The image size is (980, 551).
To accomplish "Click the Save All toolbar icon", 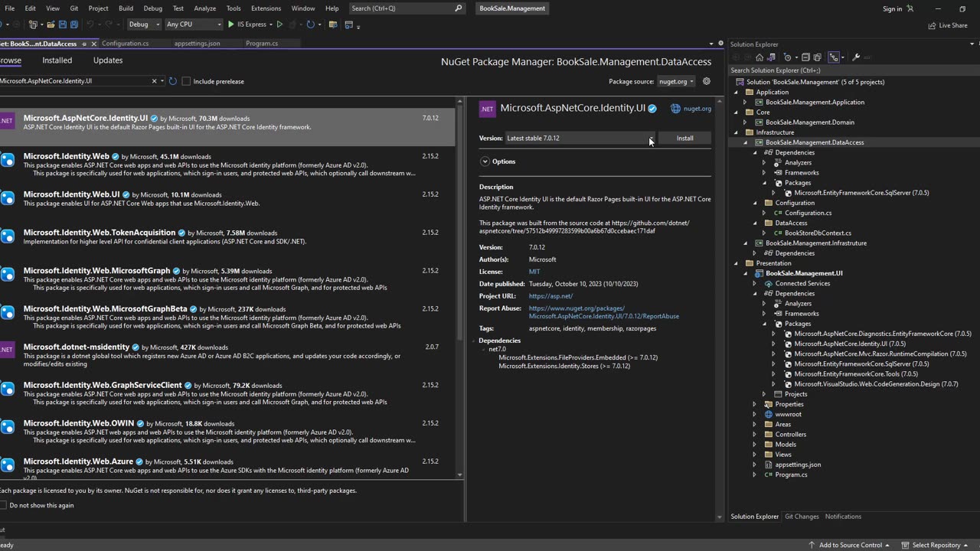I will point(74,24).
